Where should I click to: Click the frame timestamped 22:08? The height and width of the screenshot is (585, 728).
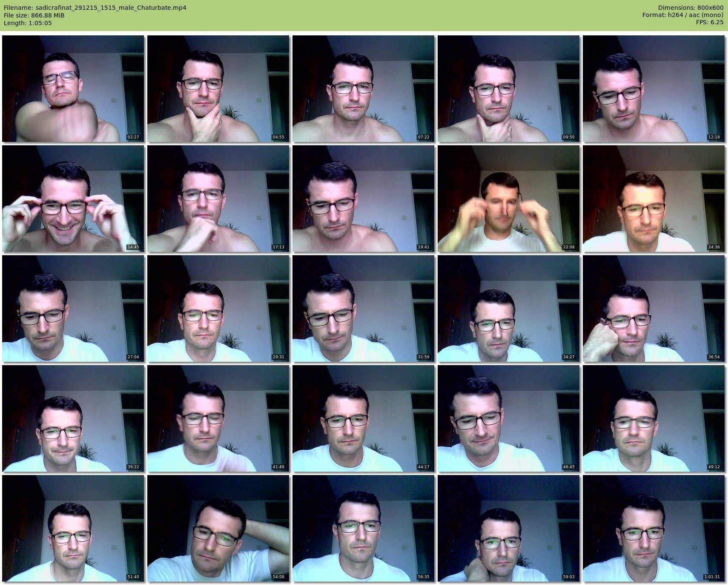coord(508,199)
